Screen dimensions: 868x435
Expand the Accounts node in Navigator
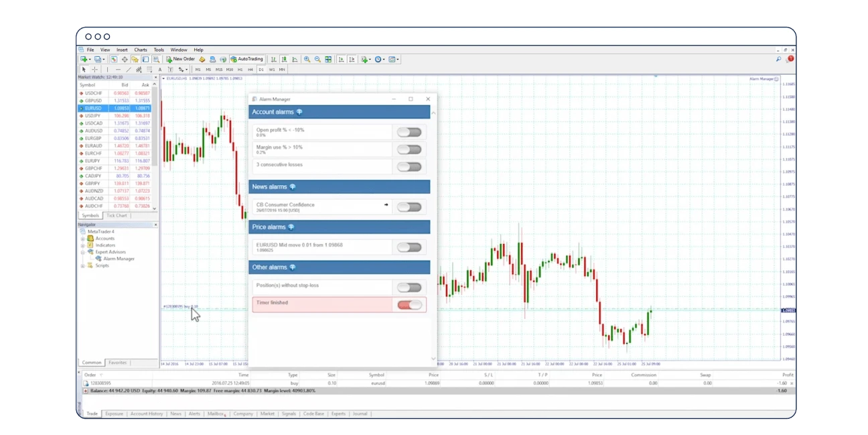click(x=83, y=239)
